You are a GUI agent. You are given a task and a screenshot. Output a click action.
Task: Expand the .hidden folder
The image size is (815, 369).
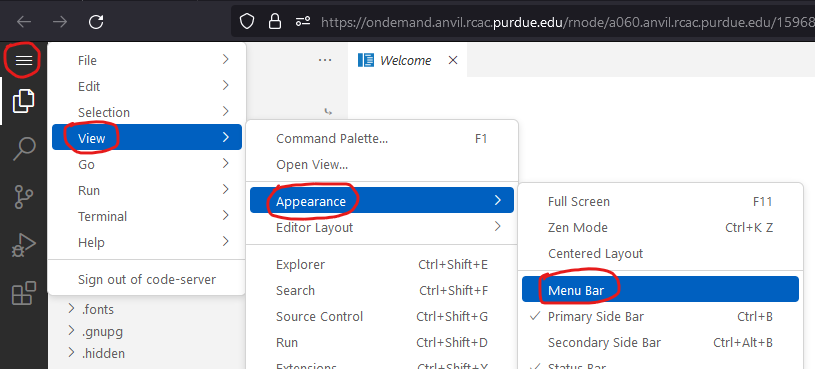click(x=72, y=353)
